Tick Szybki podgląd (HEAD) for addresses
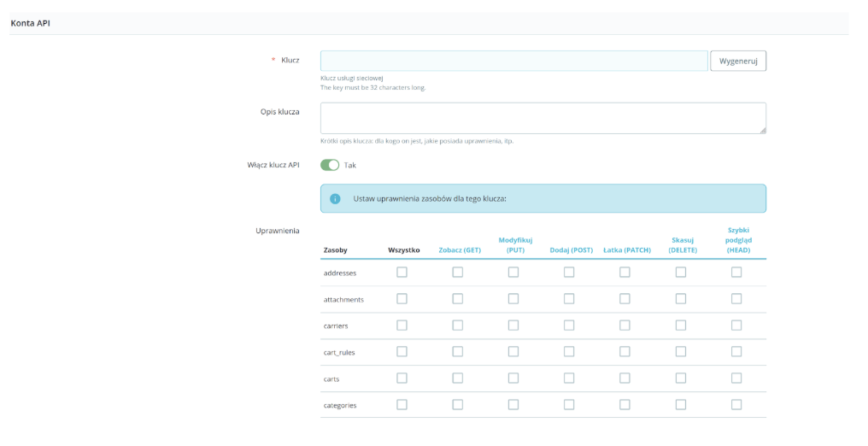Image resolution: width=868 pixels, height=446 pixels. point(736,273)
